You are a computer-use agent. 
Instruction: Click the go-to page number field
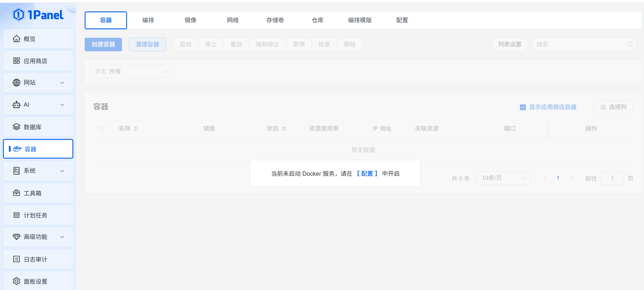tap(612, 178)
